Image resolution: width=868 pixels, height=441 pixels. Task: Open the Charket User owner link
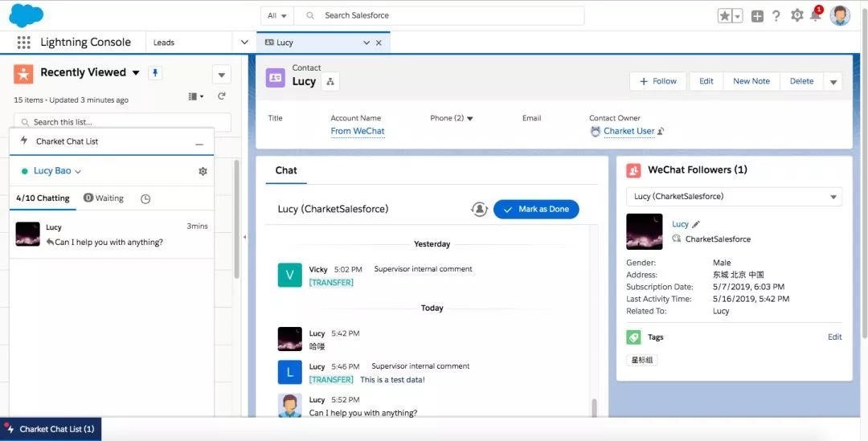[x=628, y=131]
